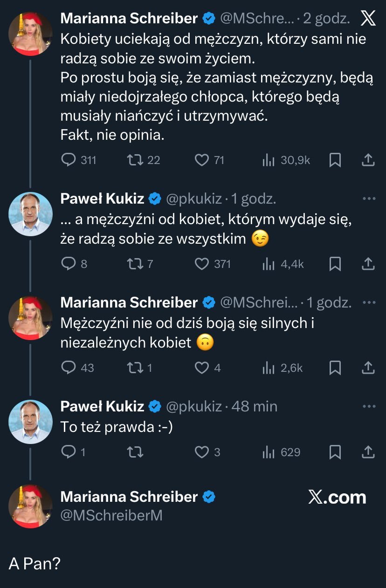Share the first tweet via upload icon
Screen dimensions: 386x588
pyautogui.click(x=368, y=160)
